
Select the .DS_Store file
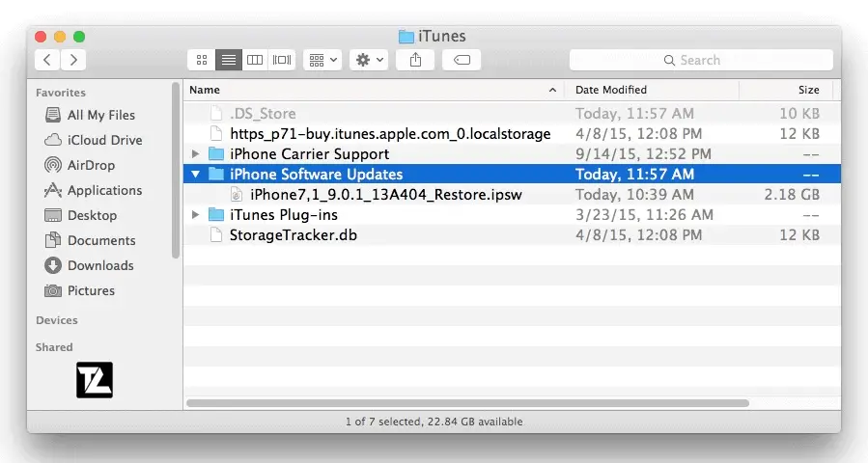click(x=263, y=114)
